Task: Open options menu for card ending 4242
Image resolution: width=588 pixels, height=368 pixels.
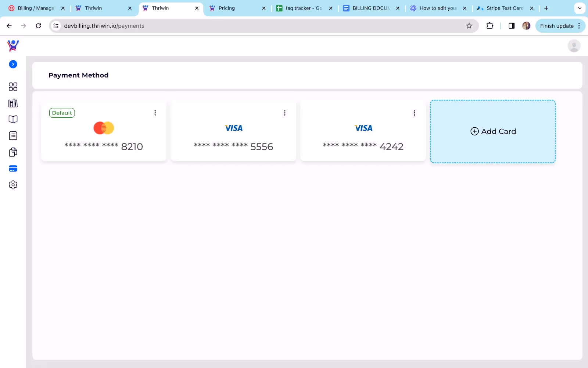Action: point(415,113)
